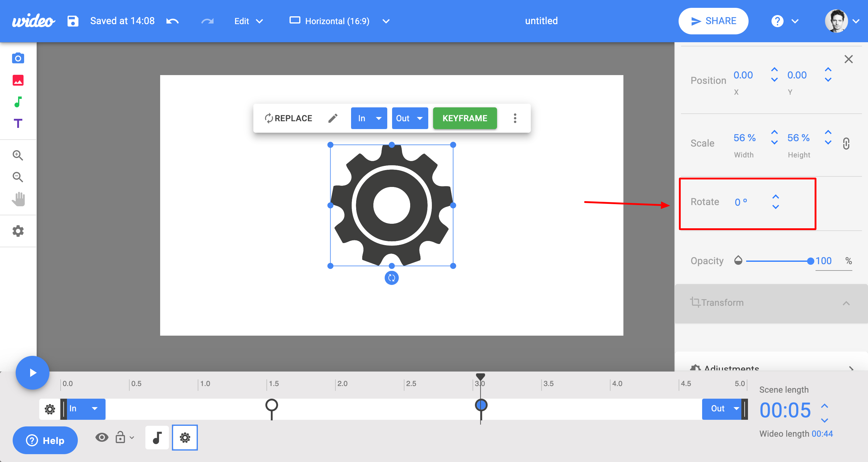Increase Position Y with up arrow
Screen dimensions: 868x462
828,69
